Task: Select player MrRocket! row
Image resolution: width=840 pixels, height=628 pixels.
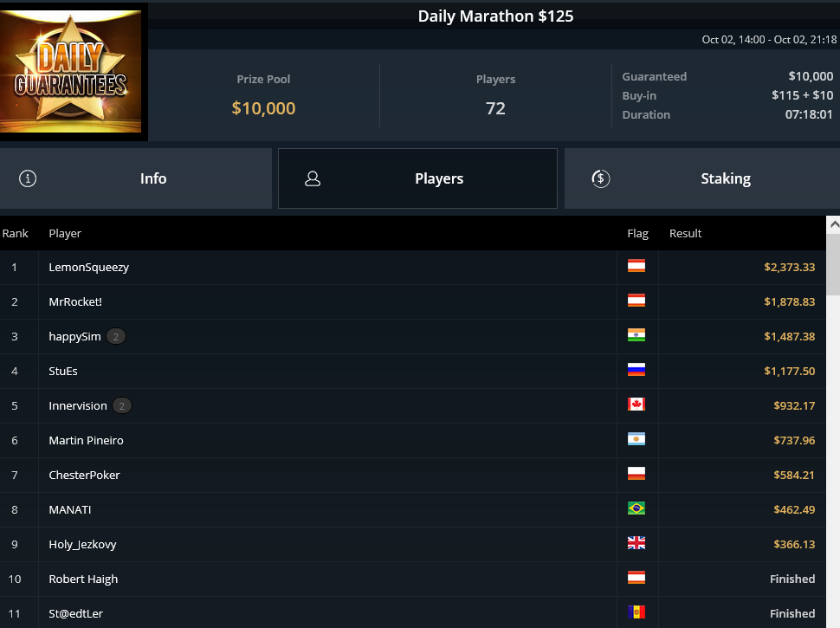Action: 412,301
